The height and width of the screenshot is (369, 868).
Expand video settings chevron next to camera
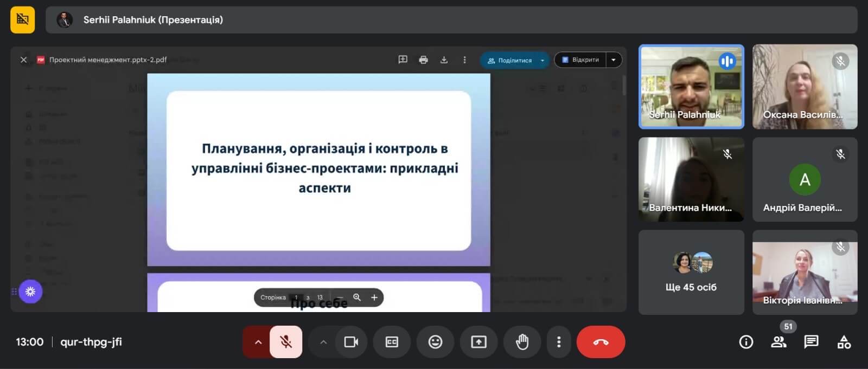point(323,342)
